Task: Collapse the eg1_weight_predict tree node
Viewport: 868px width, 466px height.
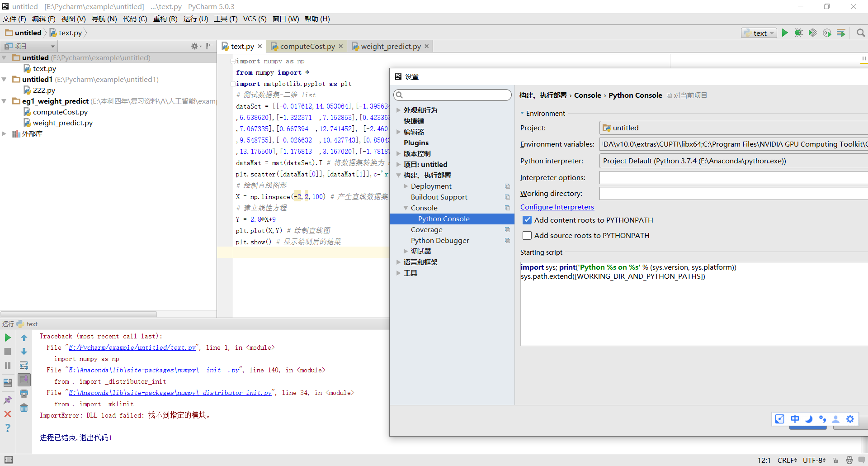Action: (4, 101)
